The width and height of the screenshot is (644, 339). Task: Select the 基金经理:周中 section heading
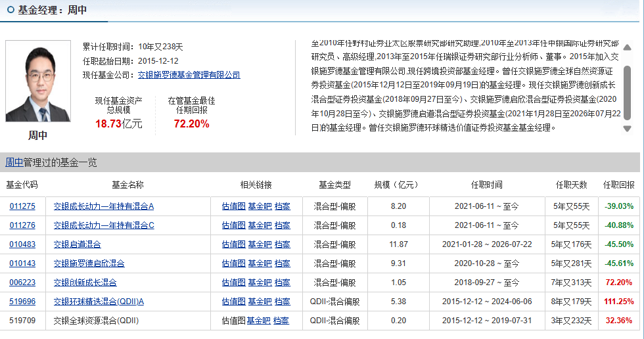pos(52,11)
